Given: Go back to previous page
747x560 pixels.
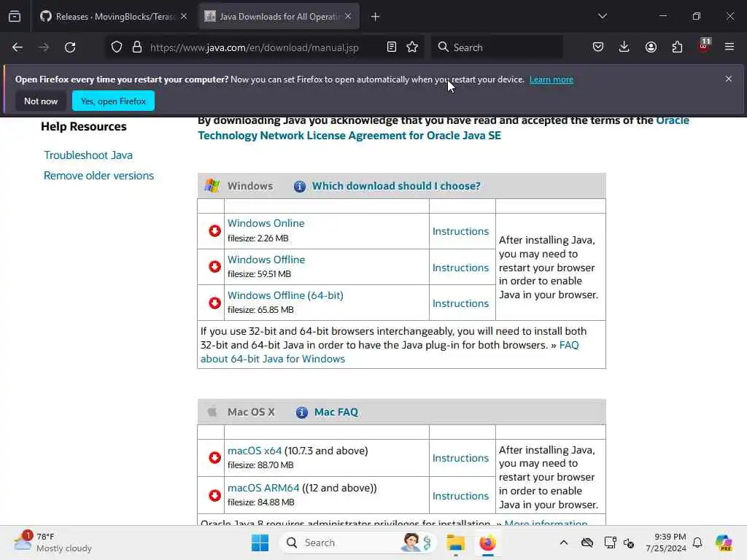Looking at the screenshot, I should click(x=18, y=47).
